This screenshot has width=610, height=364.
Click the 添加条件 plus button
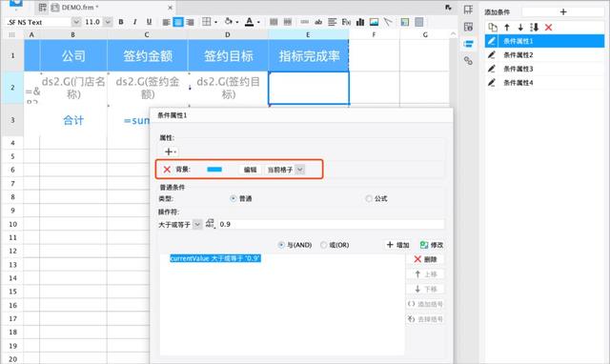click(x=563, y=12)
